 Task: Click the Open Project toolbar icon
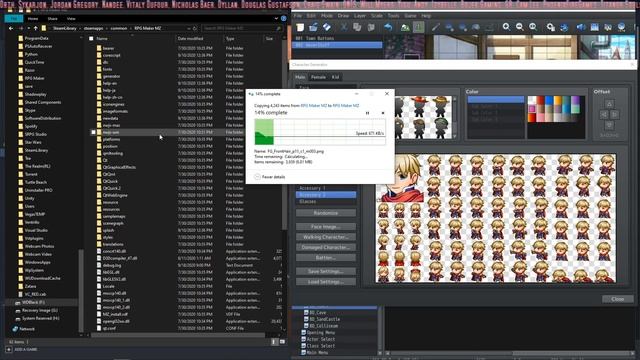tap(313, 27)
